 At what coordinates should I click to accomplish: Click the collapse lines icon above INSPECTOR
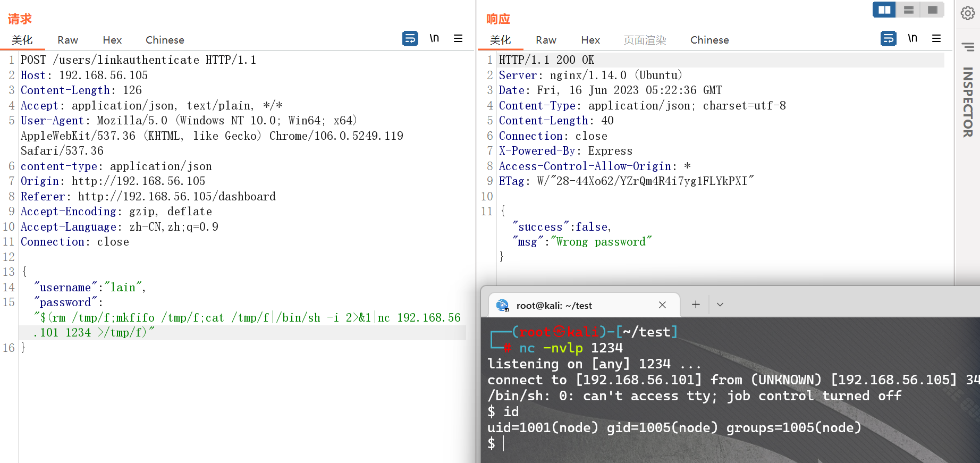pos(968,47)
